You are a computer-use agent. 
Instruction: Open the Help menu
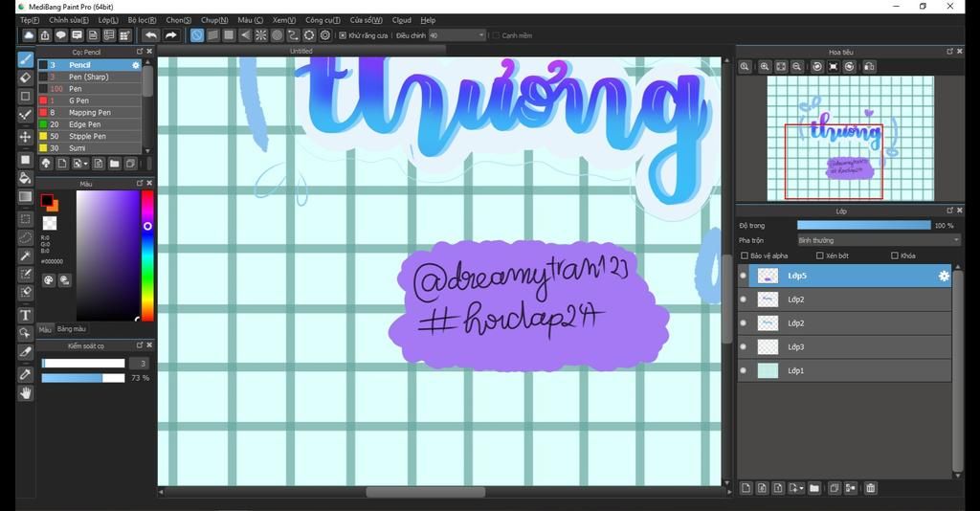click(428, 20)
